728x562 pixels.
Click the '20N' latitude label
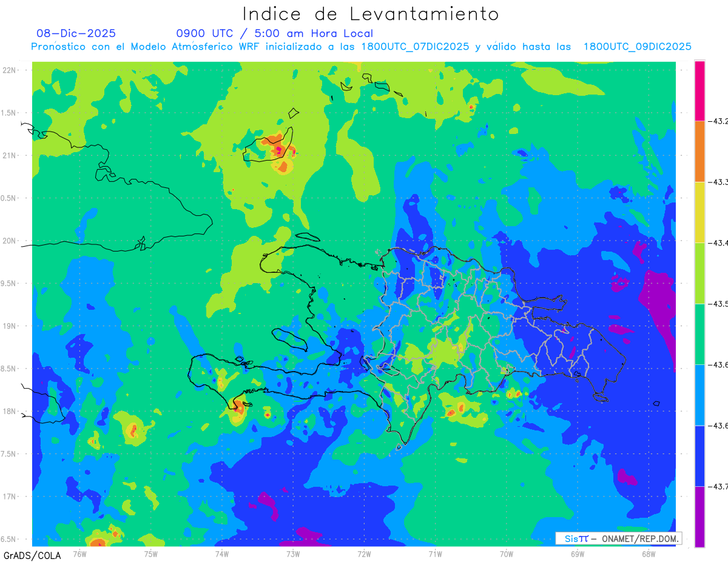10,241
